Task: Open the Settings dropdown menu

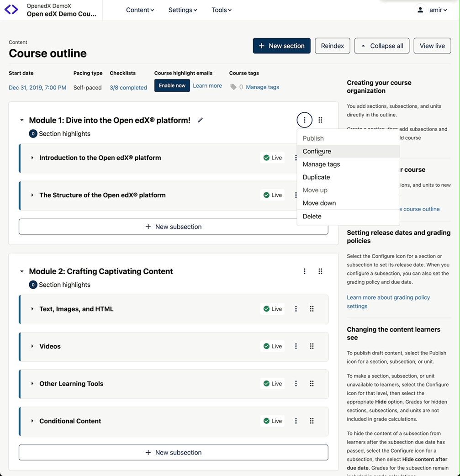Action: coord(182,10)
